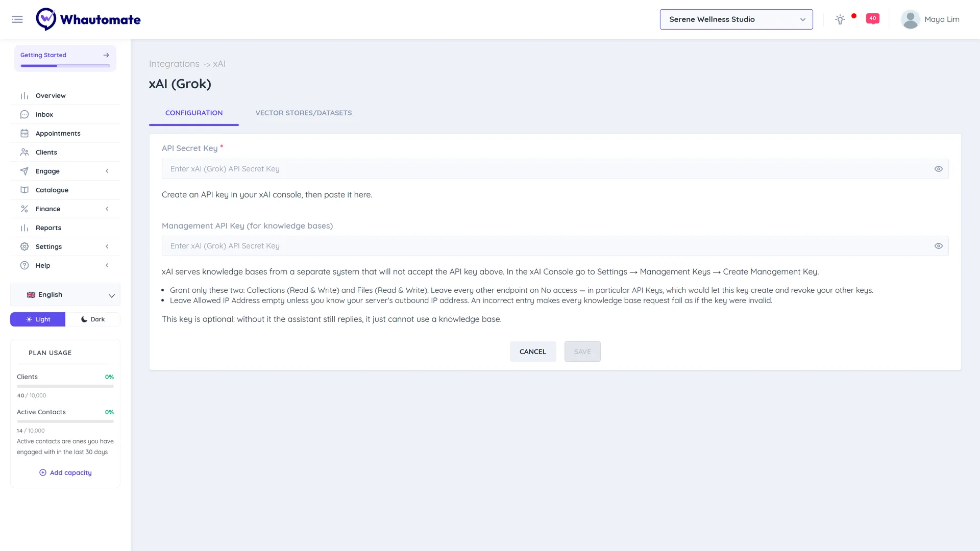
Task: Open the notifications badge showing 40
Action: click(873, 19)
